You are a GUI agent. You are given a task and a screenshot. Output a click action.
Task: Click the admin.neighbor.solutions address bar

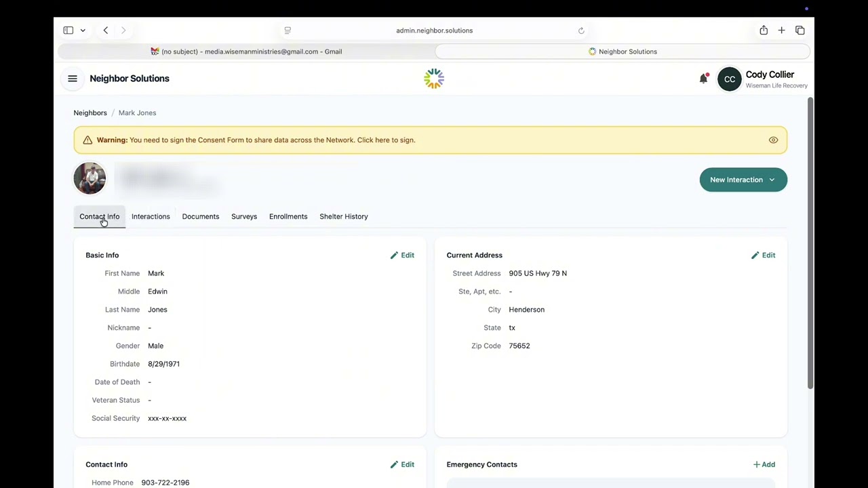[x=434, y=30]
